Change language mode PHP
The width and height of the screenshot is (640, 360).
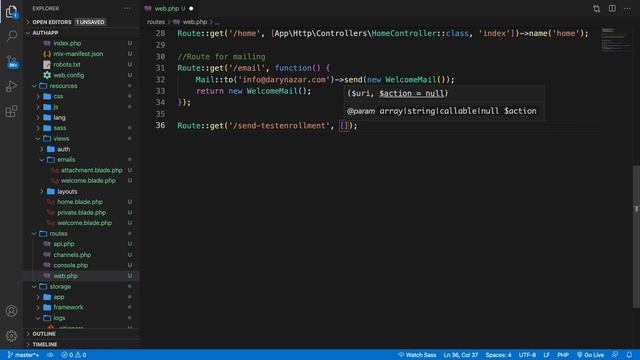tap(563, 355)
